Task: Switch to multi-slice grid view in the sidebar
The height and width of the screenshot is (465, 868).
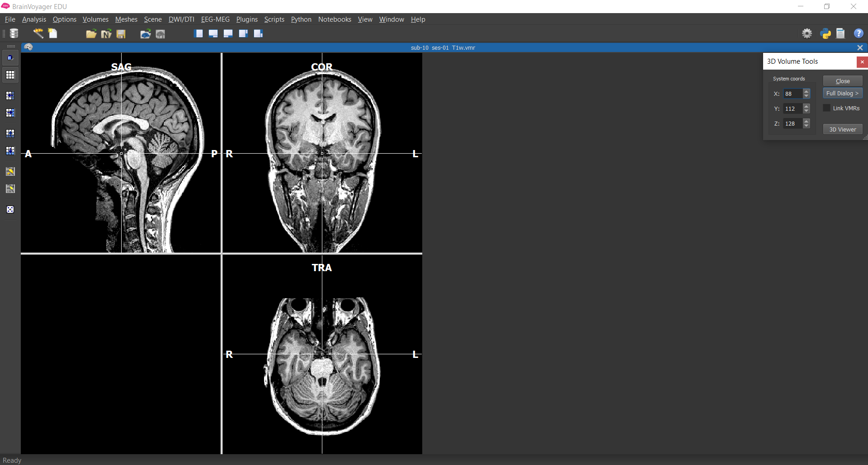Action: pyautogui.click(x=10, y=75)
